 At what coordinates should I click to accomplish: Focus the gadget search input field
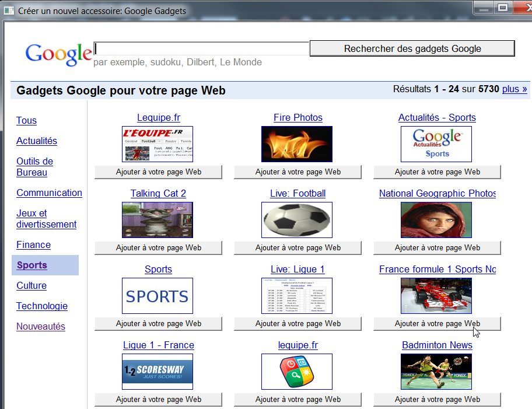(x=201, y=48)
